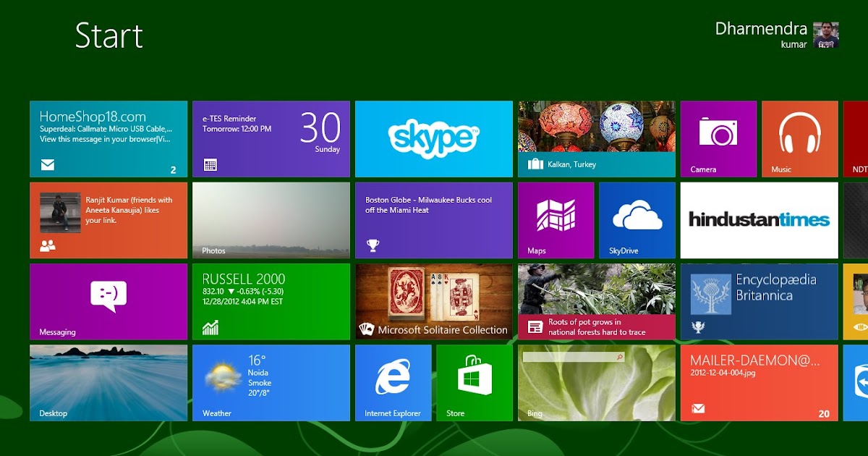Open the Weather tile for Noida
Image resolution: width=868 pixels, height=456 pixels.
tap(271, 383)
